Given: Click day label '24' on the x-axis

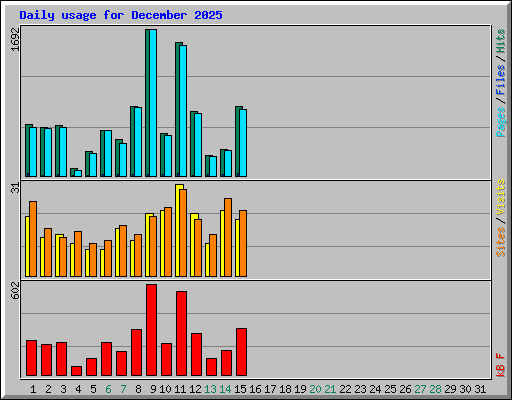Looking at the screenshot, I should pos(375,389).
